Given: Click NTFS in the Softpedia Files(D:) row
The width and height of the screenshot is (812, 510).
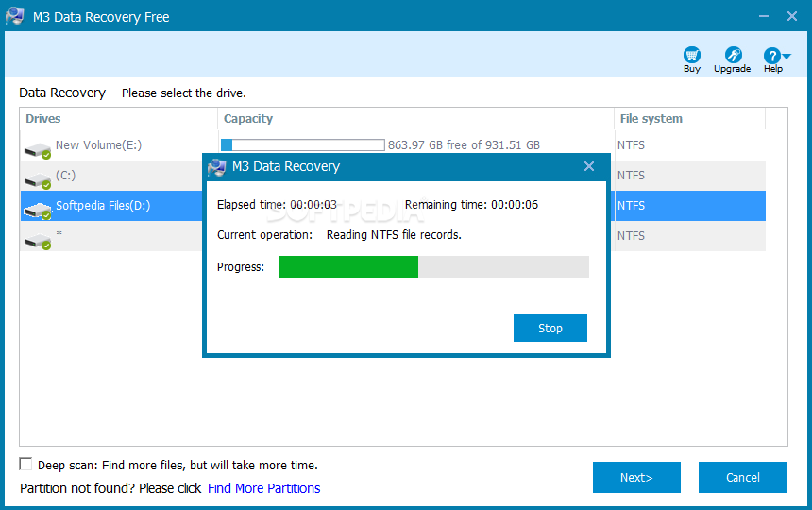Looking at the screenshot, I should click(x=631, y=206).
